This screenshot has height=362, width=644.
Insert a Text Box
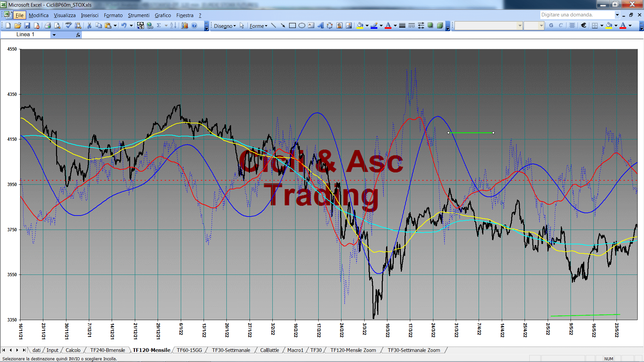[311, 25]
